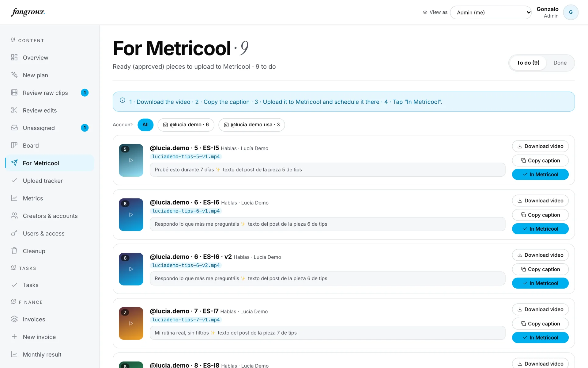Click the Metrics chart icon
588x368 pixels.
[x=14, y=198]
